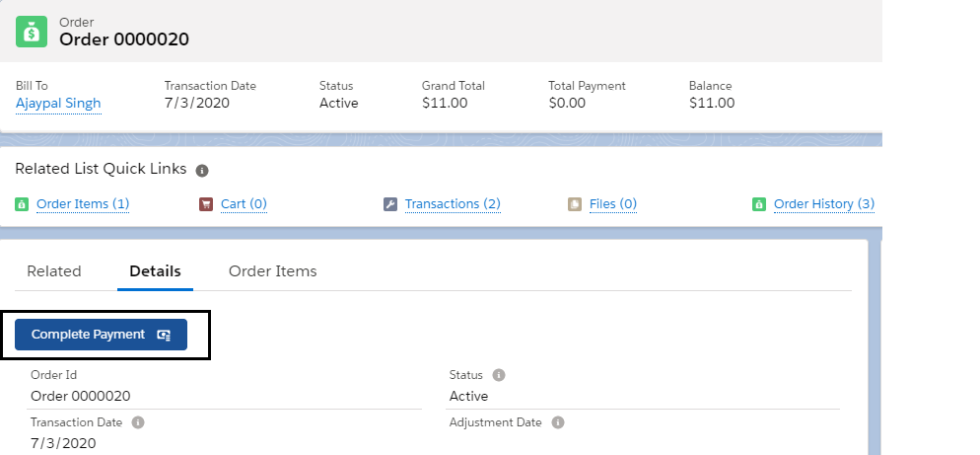
Task: Open the Ajaypal Singh Bill To link
Action: coord(58,103)
